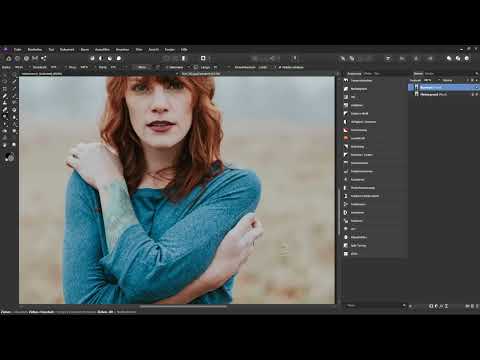Click the Schwarz-Weiß adjustment icon
Viewport: 480px width, 360px height.
[346, 114]
